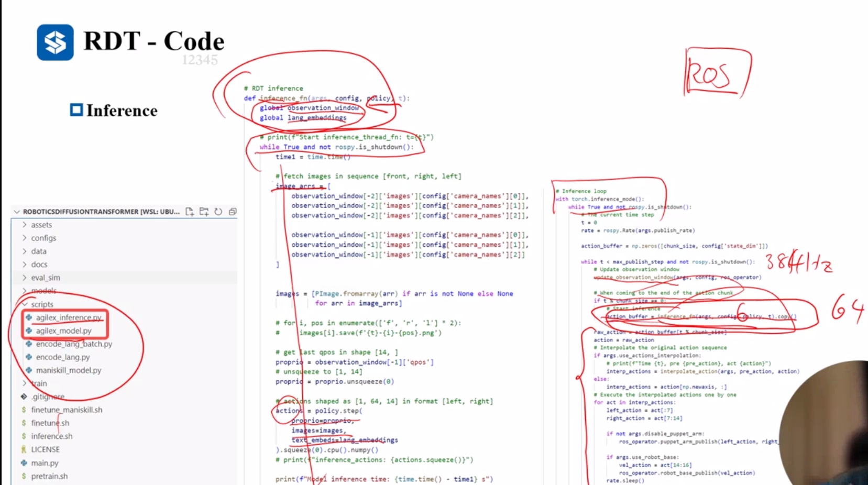The width and height of the screenshot is (868, 485).
Task: Click 'global observation_window' code line
Action: [x=310, y=108]
